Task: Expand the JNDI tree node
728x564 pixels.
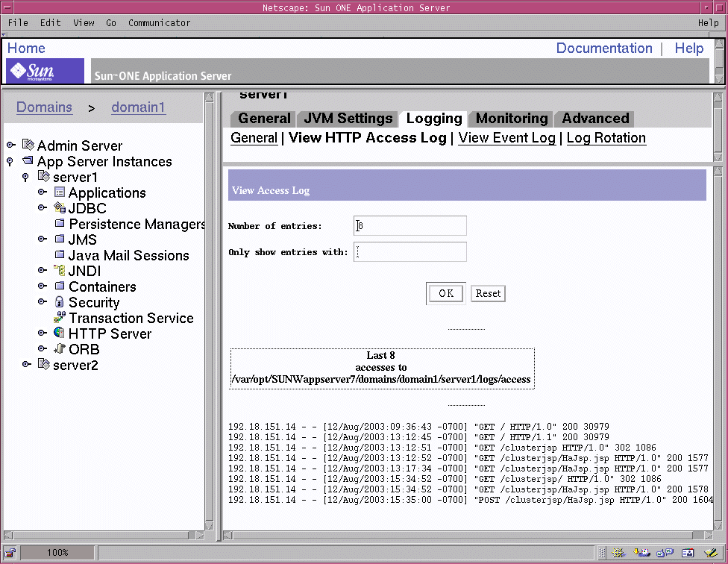Action: click(43, 270)
